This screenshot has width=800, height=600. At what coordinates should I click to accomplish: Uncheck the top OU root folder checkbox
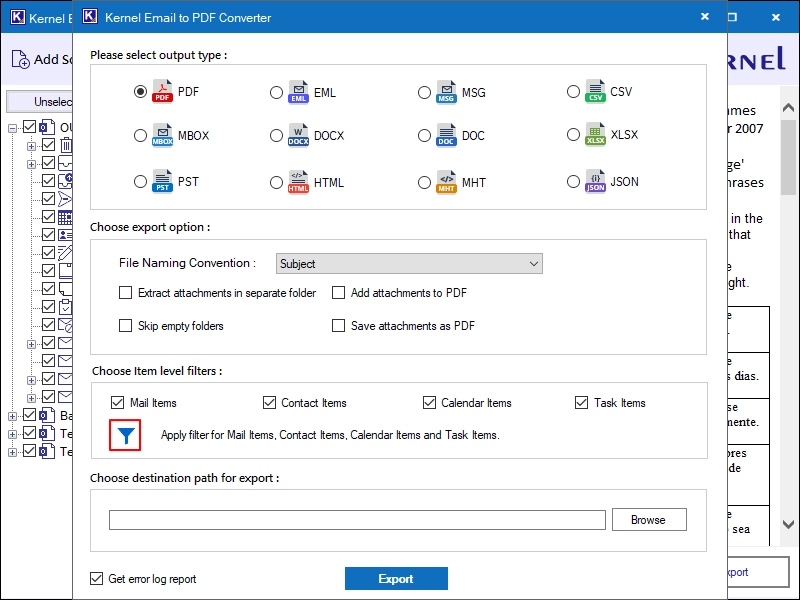(x=30, y=127)
